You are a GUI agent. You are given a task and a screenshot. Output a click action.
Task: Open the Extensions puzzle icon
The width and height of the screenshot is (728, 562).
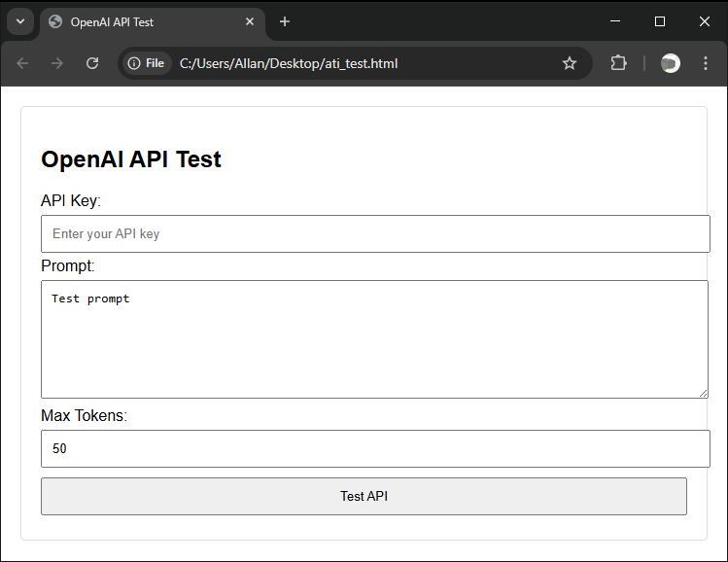618,63
